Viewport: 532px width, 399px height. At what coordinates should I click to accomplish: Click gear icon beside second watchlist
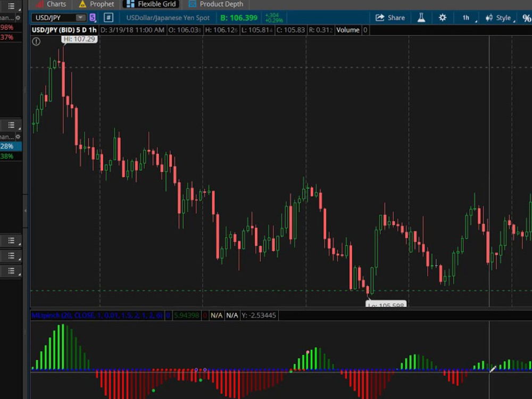coord(18,137)
